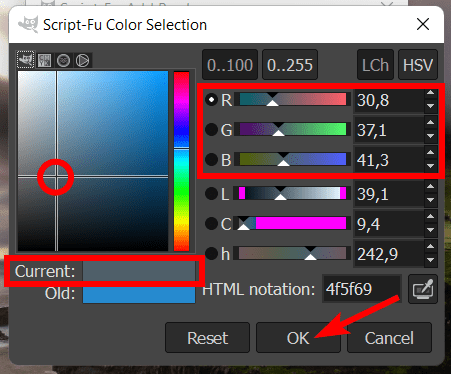Click the vertical rainbow hue strip
The height and width of the screenshot is (374, 451).
[181, 161]
